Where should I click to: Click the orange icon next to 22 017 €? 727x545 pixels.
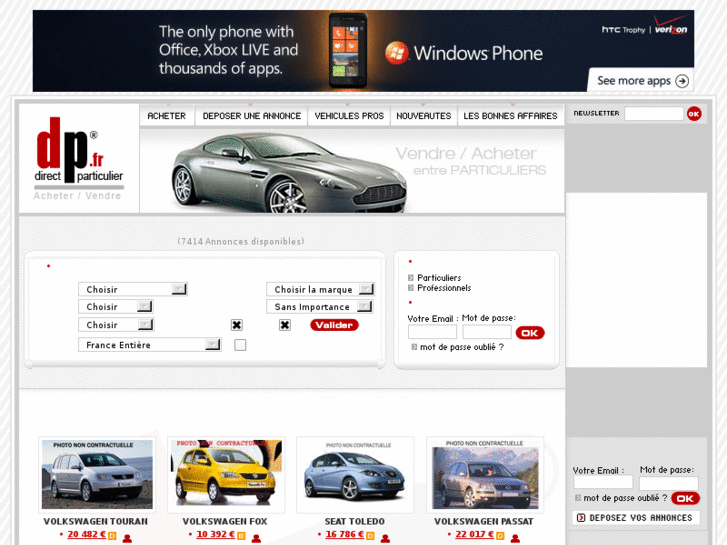(500, 536)
